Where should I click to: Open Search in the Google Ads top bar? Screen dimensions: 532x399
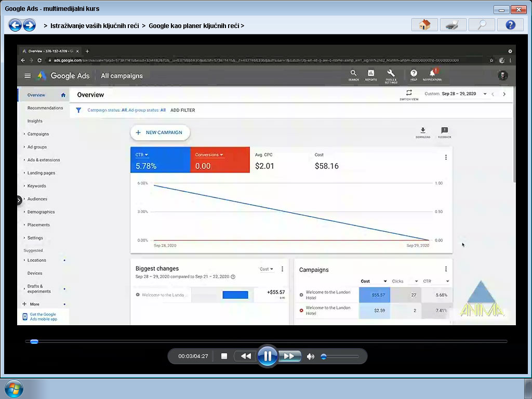click(353, 74)
